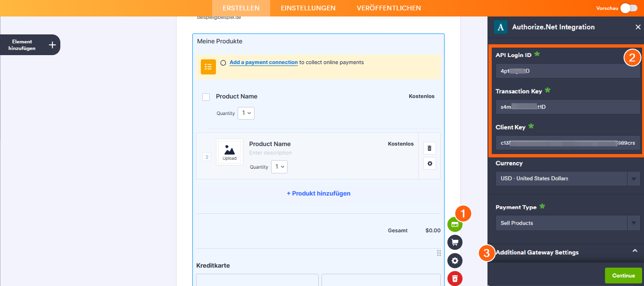Click the Add a payment connection link
The image size is (644, 286).
(x=264, y=62)
